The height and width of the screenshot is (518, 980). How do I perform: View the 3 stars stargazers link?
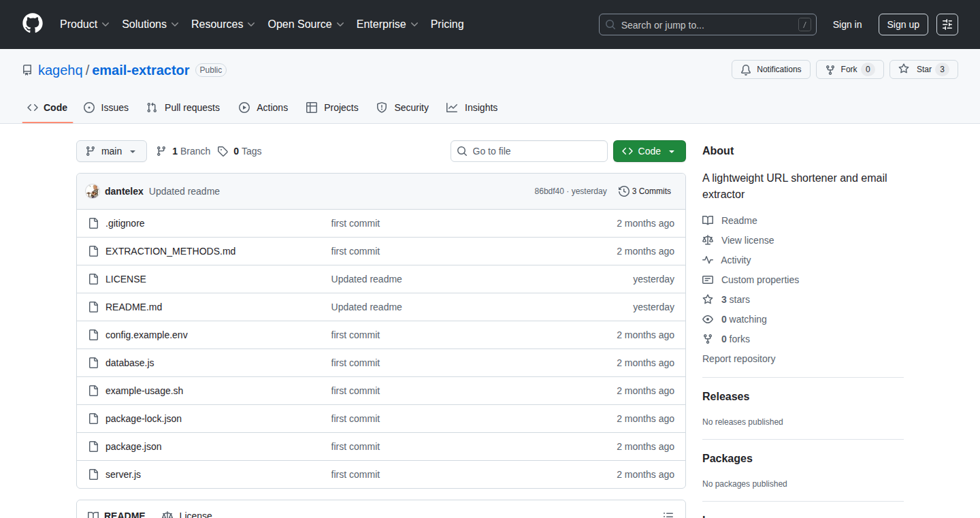[726, 300]
